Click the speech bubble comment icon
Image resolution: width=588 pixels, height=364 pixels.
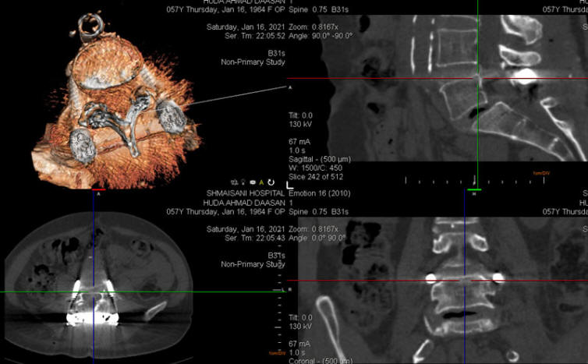point(252,183)
